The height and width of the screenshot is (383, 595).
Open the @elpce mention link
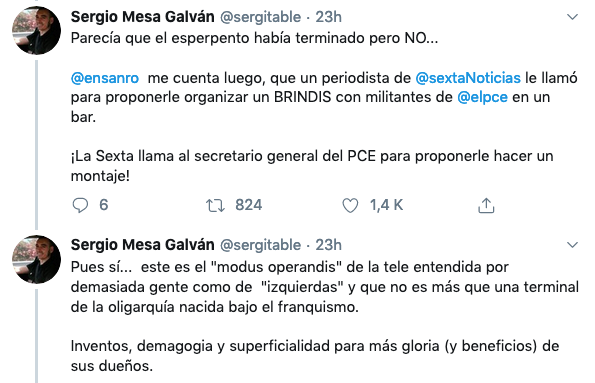[482, 98]
